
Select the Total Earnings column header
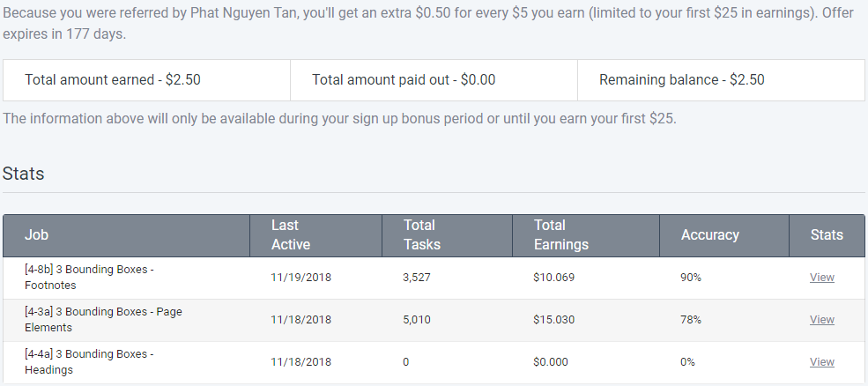(560, 235)
